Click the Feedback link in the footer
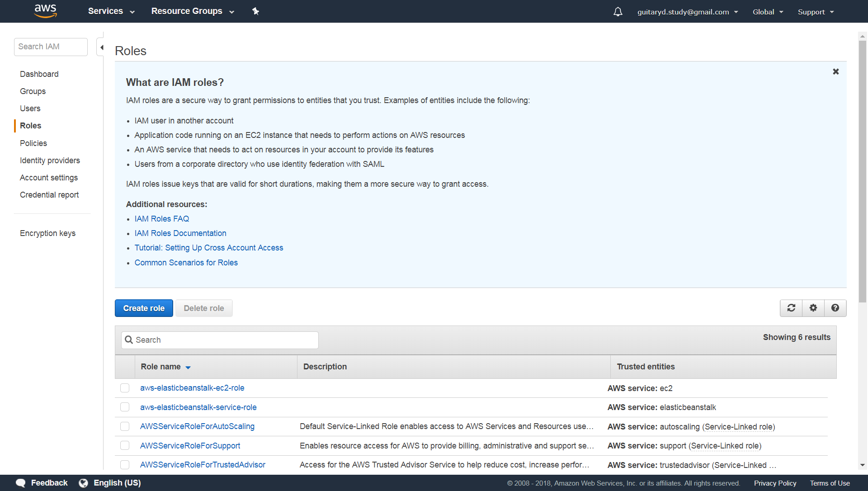 tap(49, 483)
